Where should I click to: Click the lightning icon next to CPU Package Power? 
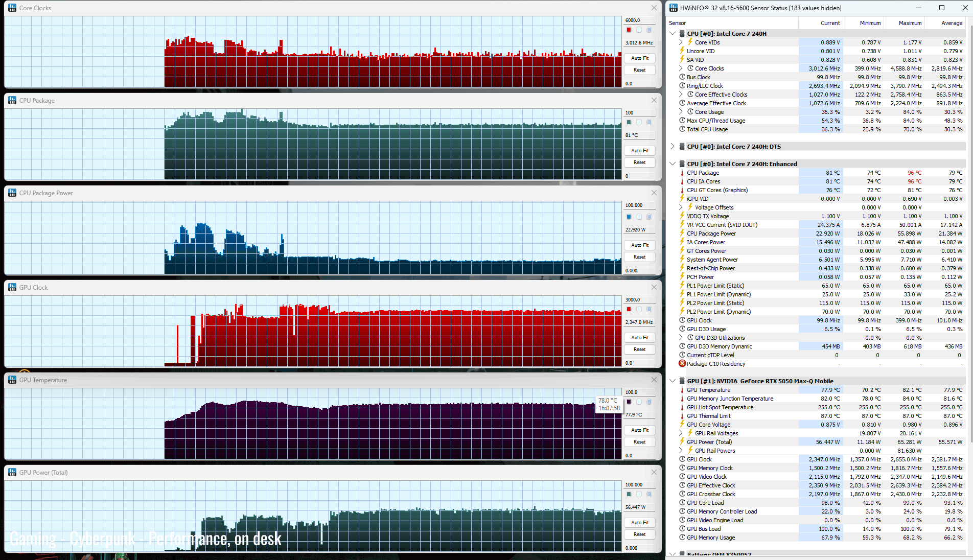point(682,233)
